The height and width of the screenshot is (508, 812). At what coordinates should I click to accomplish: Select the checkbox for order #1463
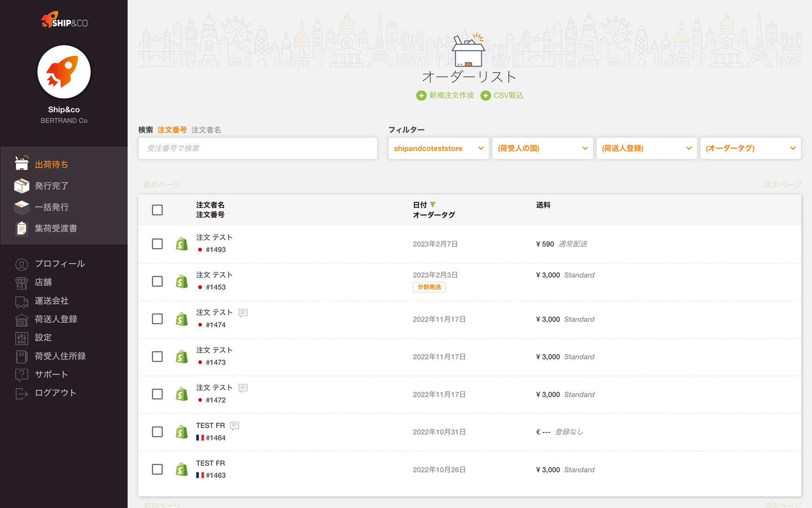coord(157,469)
